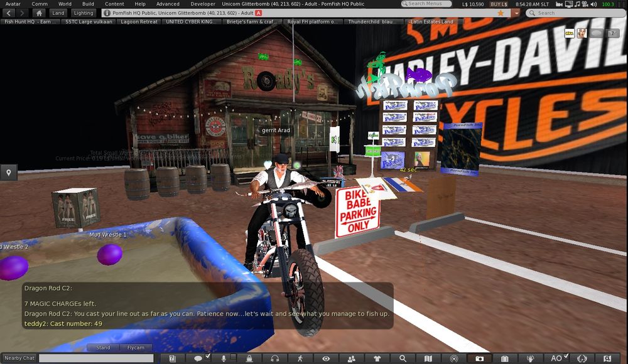
Task: Activate voice with the microphone toolbar button
Action: [x=224, y=358]
